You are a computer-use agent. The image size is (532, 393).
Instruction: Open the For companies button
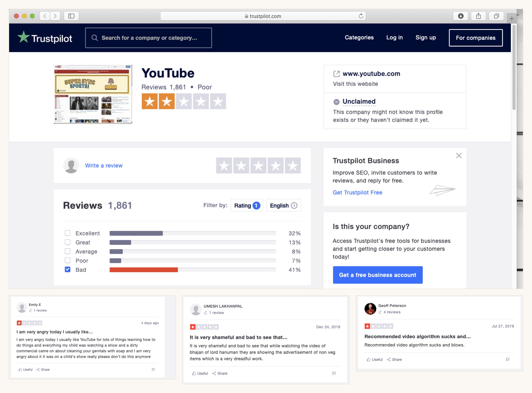pos(476,38)
